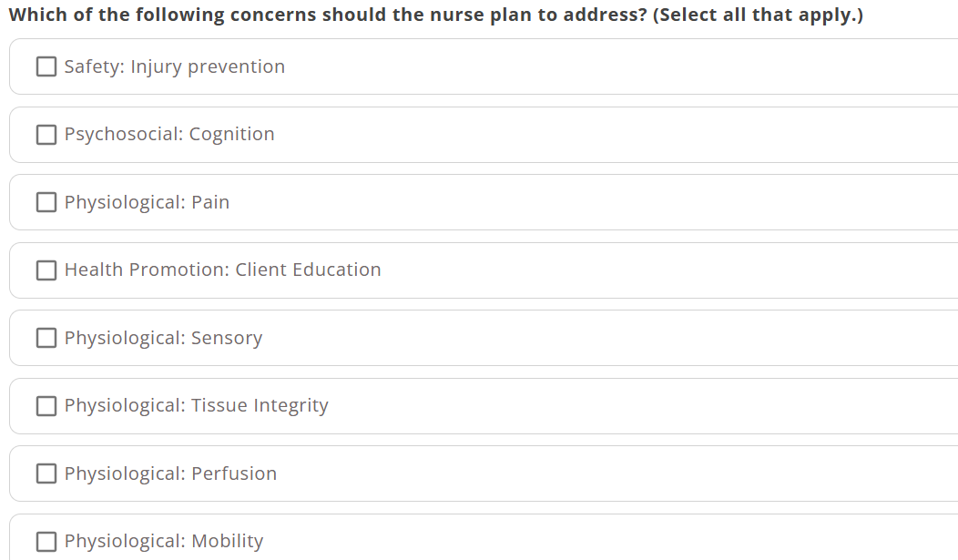Tick the Psychosocial: Cognition checkbox
The height and width of the screenshot is (560, 958).
(x=46, y=135)
